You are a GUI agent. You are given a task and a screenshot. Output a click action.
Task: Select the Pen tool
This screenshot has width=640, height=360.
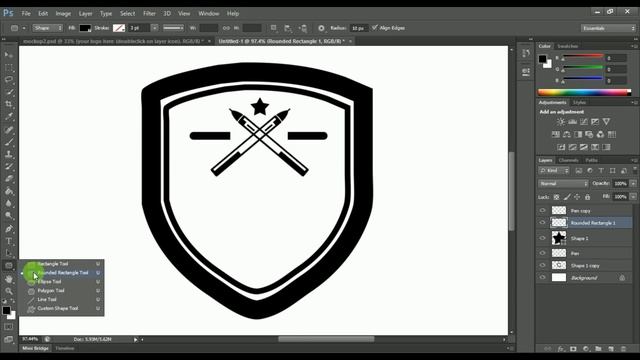9,229
